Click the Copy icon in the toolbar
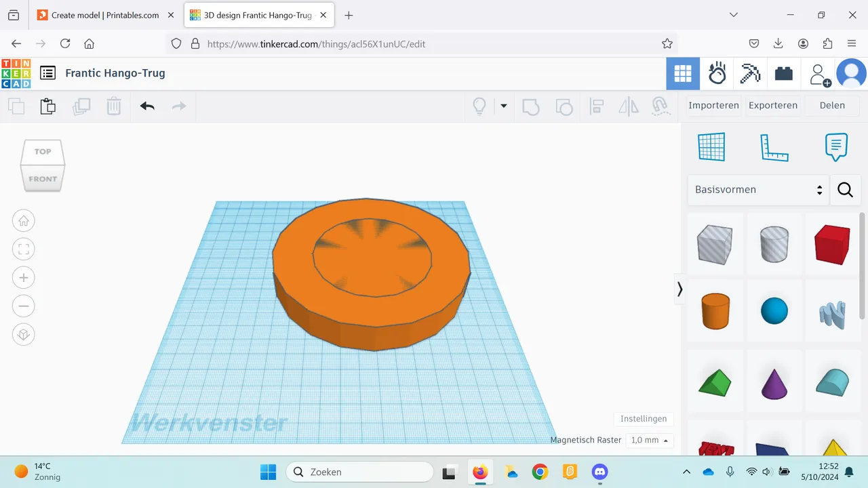The image size is (868, 488). (x=16, y=106)
